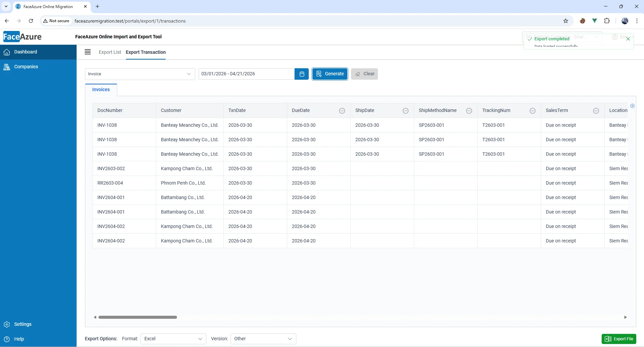Open the browser profile avatar

point(625,21)
